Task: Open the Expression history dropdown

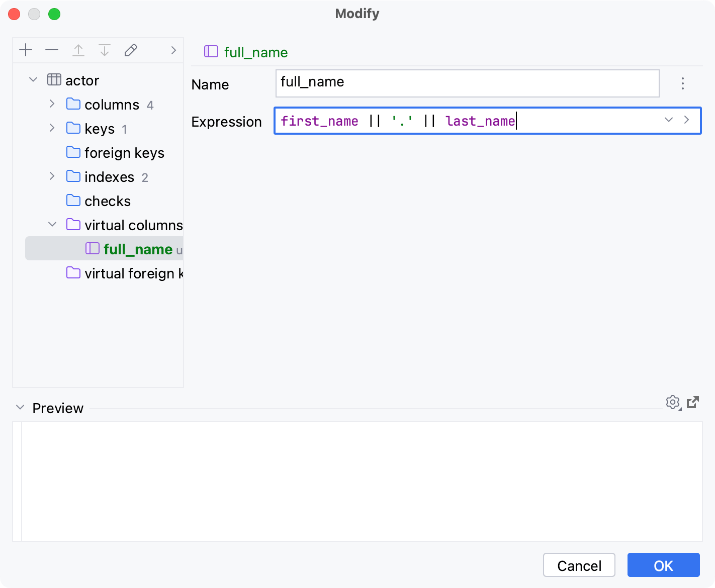Action: pyautogui.click(x=668, y=120)
